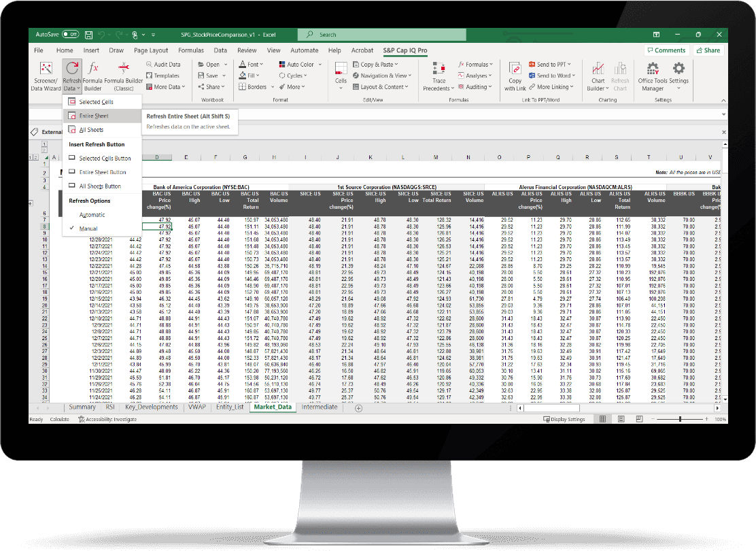756x551 pixels.
Task: Open the Screener/Data Wizard tool
Action: point(46,76)
